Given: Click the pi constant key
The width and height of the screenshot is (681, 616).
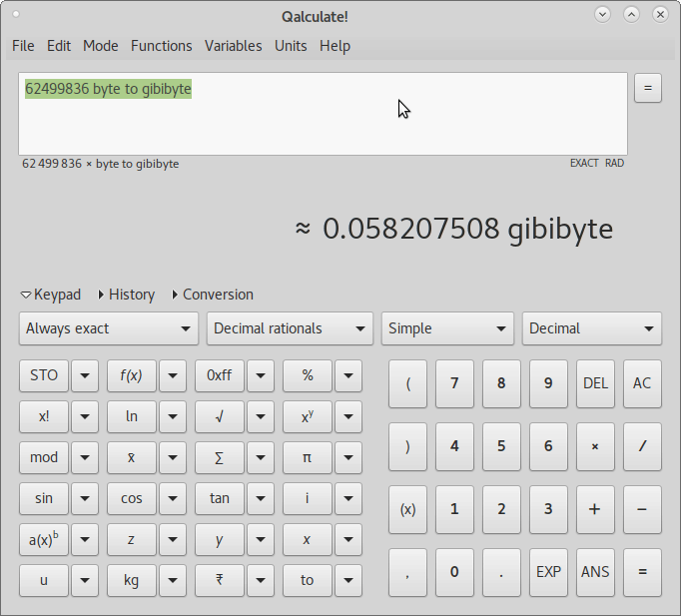Looking at the screenshot, I should (x=307, y=457).
